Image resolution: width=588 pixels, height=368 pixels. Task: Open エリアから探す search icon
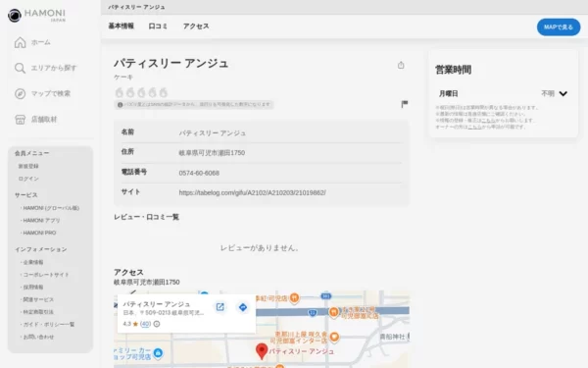[20, 68]
